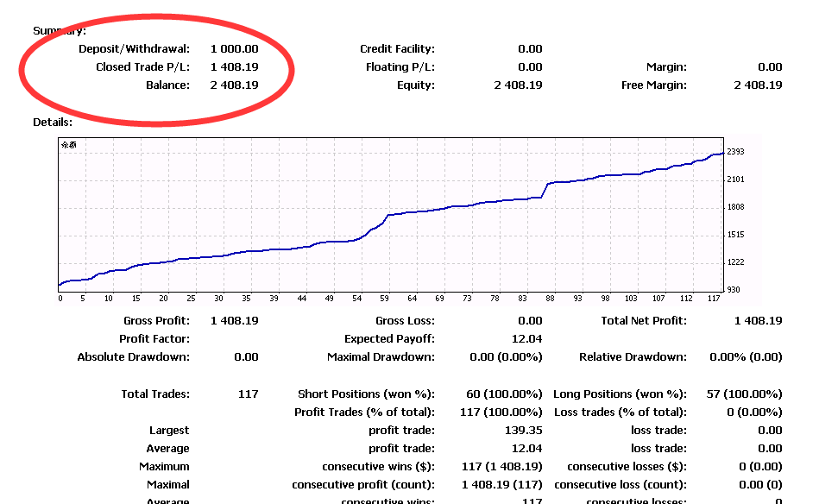Screen dimensions: 819x504
Task: Click the "Total Net Profit:" label
Action: pyautogui.click(x=644, y=321)
